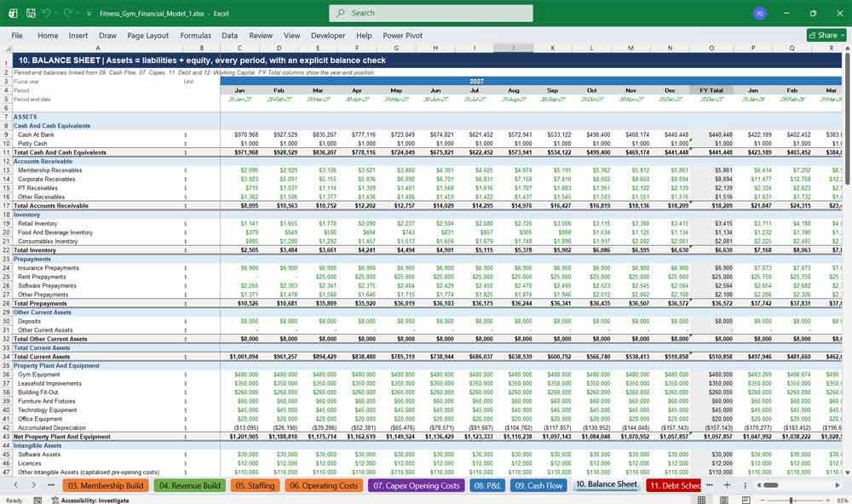852x504 pixels.
Task: Click the Search box in title bar
Action: tap(431, 13)
